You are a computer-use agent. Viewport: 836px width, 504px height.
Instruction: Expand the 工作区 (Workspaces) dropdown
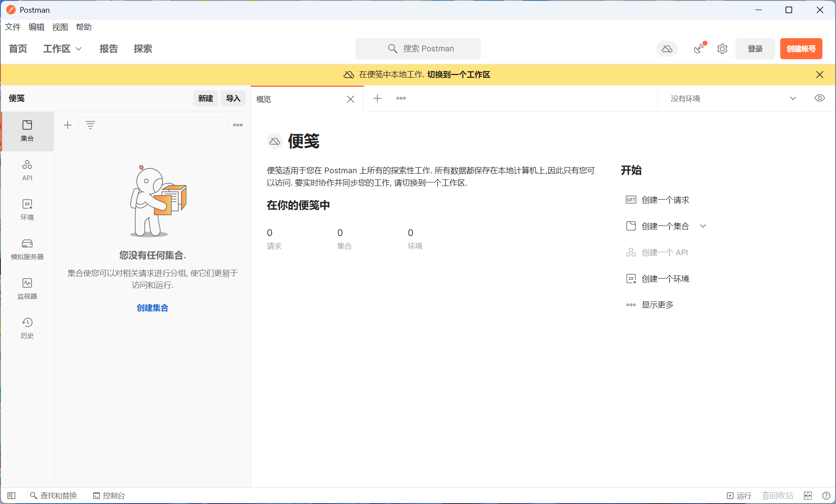(62, 49)
